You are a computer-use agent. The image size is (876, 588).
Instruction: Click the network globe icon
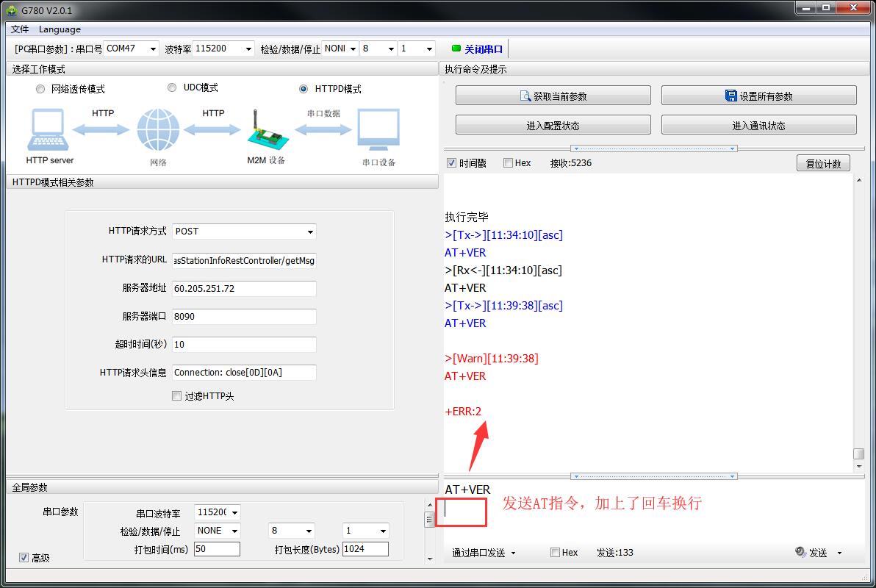158,130
